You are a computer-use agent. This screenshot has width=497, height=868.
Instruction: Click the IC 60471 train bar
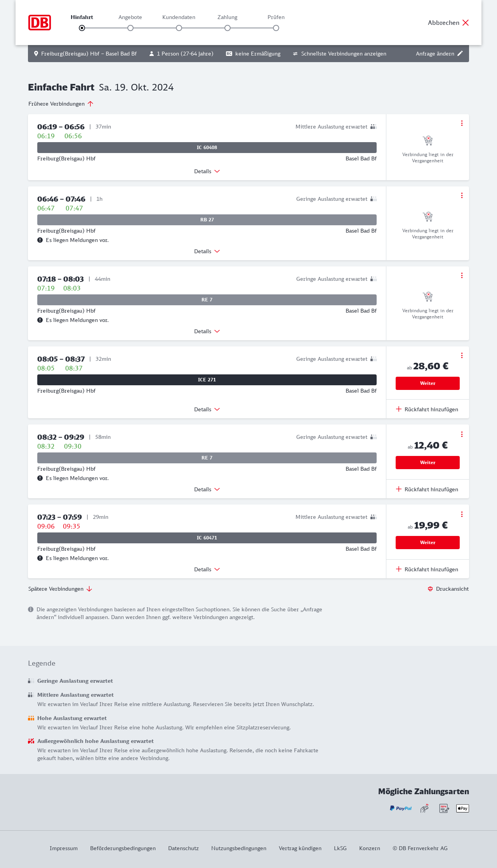[207, 538]
